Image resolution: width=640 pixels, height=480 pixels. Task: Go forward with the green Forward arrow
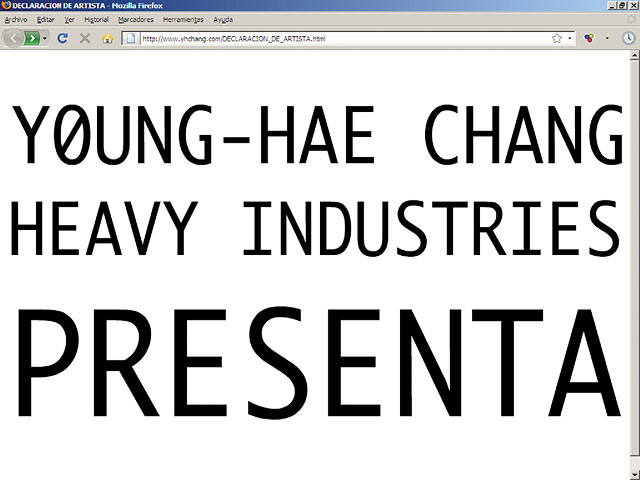(32, 38)
